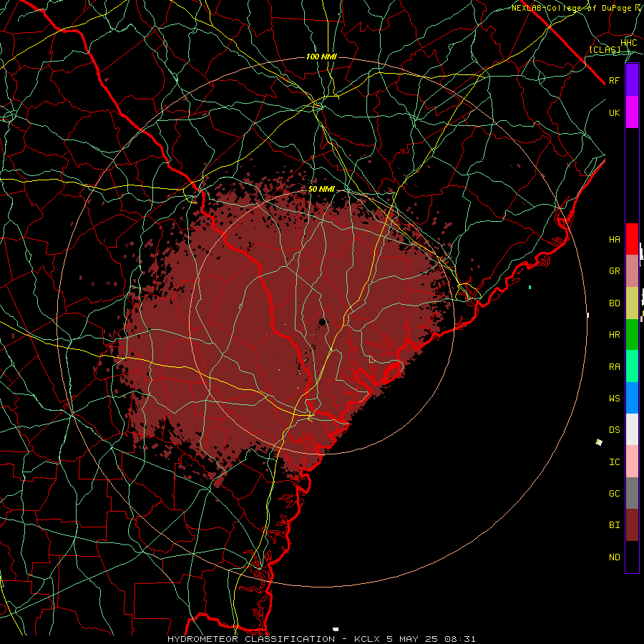644x644 pixels.
Task: Click the BI legend label
Action: (x=615, y=525)
